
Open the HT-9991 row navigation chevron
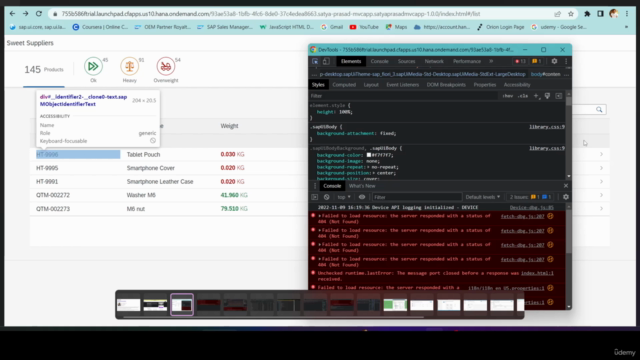point(601,181)
